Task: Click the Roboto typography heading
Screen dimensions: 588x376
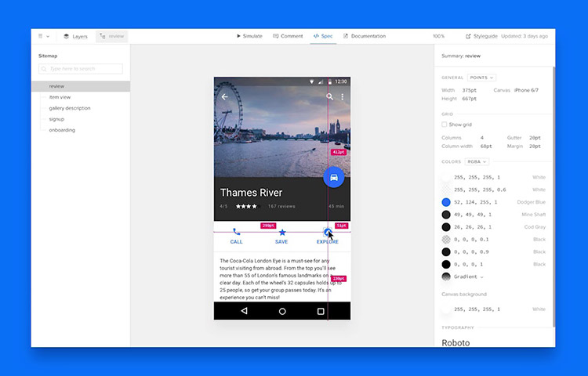Action: click(x=456, y=342)
